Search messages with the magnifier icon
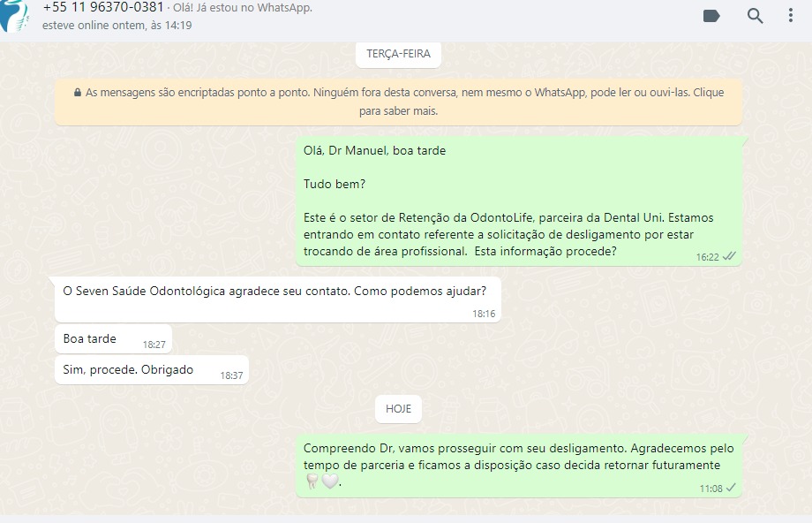Screen dimensions: 812x523 click(x=755, y=16)
